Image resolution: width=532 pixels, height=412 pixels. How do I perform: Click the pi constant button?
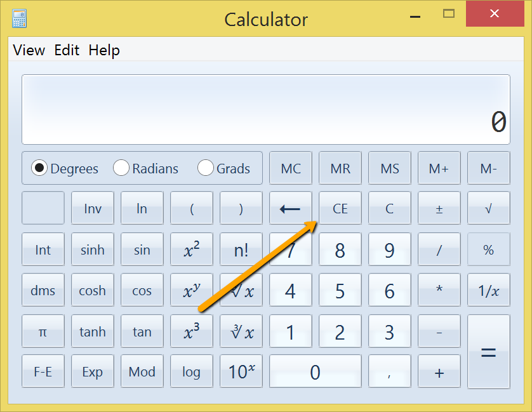click(x=43, y=331)
